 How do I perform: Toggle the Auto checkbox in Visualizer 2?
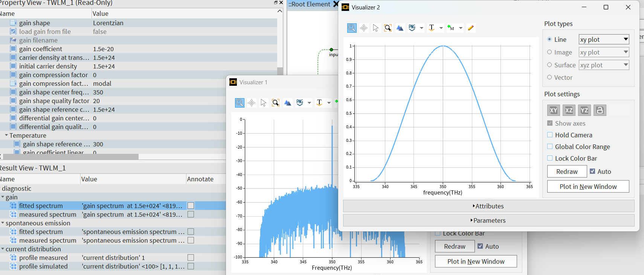tap(592, 171)
